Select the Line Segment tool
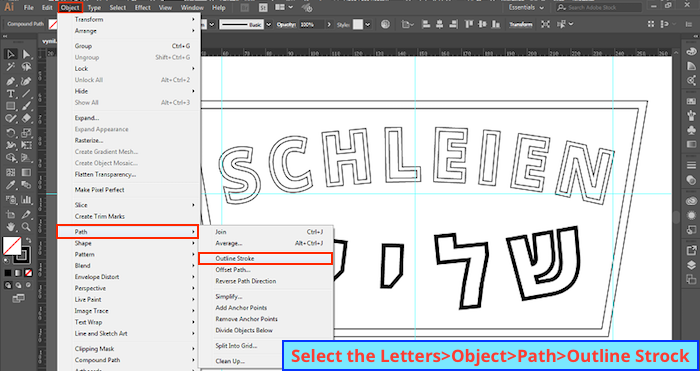The height and width of the screenshot is (371, 700). tap(26, 94)
